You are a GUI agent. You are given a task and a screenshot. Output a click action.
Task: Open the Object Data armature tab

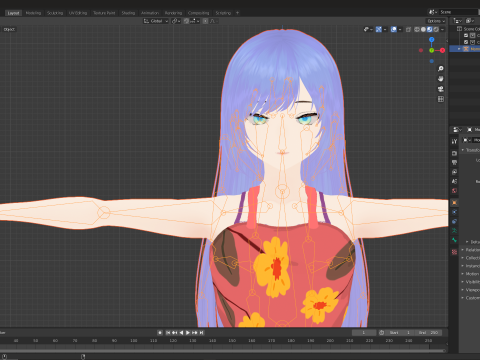coord(454,231)
